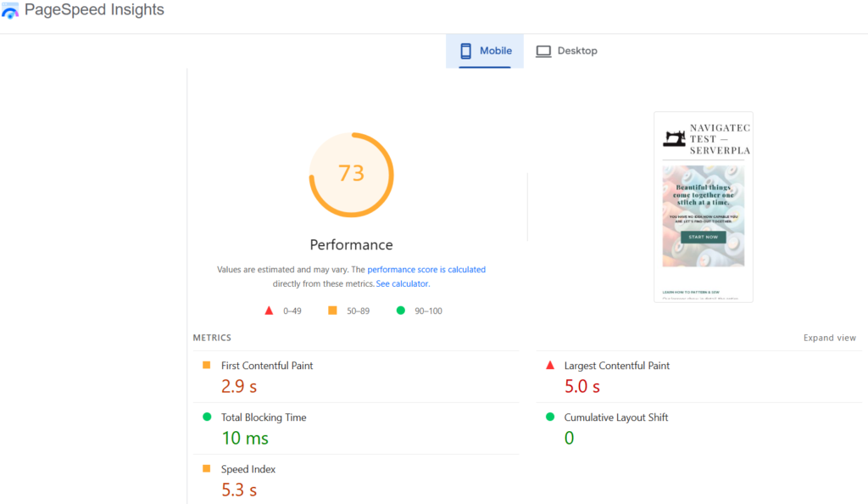Switch to the Desktop tab

[x=566, y=51]
